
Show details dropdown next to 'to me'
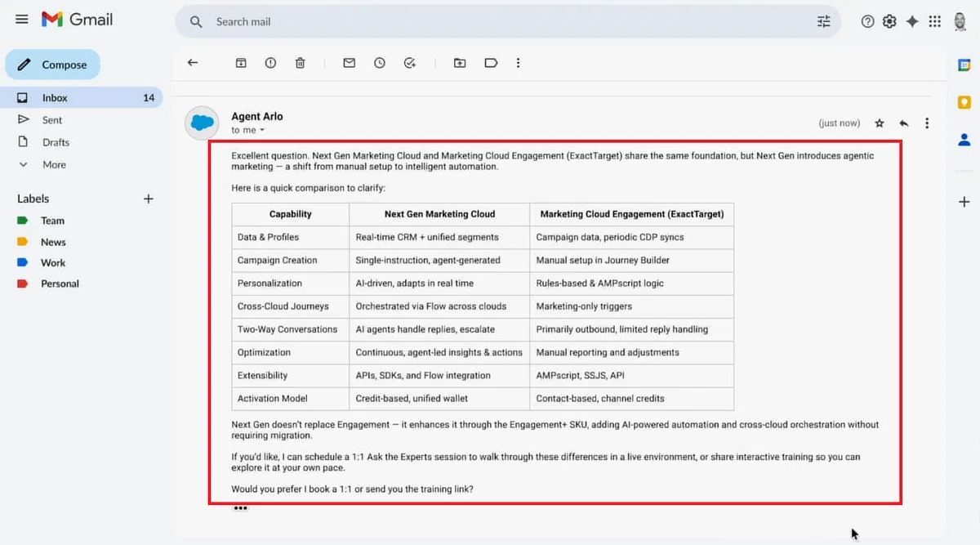pyautogui.click(x=262, y=131)
